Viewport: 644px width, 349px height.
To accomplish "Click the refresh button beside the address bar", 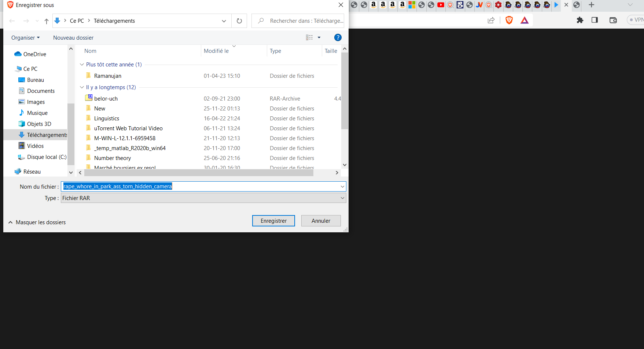I will 239,21.
